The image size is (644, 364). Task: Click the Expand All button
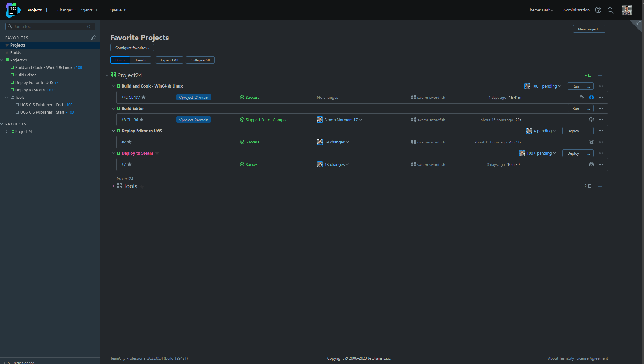click(169, 60)
